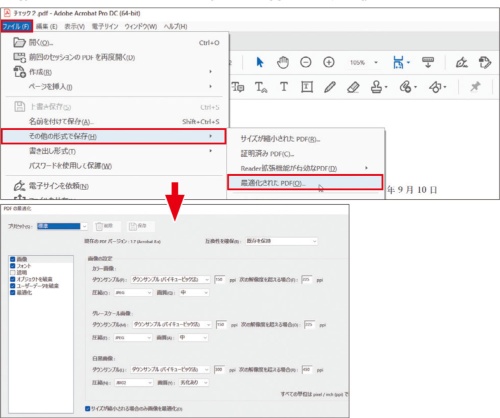Select the plain T add-text tool
This screenshot has width=500, height=418.
[x=284, y=87]
